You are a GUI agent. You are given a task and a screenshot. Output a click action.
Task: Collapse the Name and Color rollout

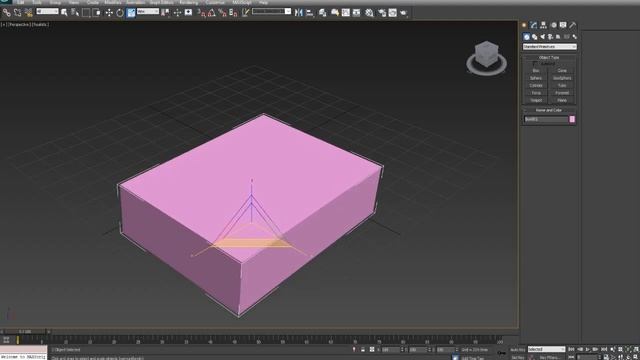click(x=549, y=110)
